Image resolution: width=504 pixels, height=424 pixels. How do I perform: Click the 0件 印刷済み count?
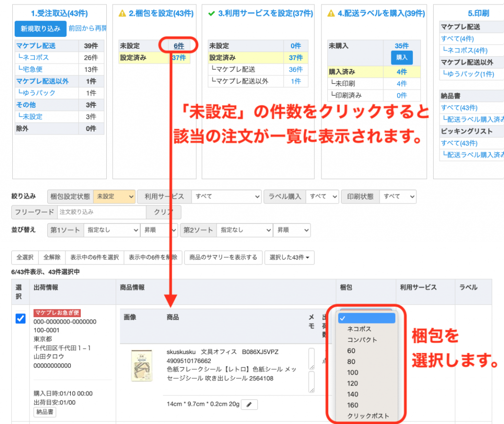pos(402,95)
